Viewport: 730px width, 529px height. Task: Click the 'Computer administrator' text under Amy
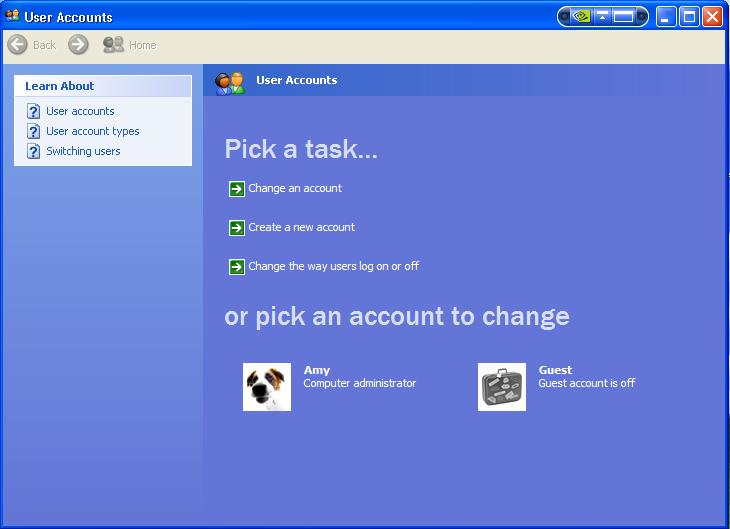pos(359,383)
